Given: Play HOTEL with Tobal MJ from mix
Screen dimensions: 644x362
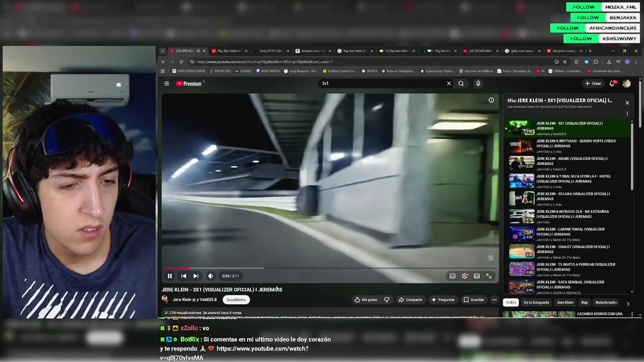Looking at the screenshot, I should click(569, 181).
